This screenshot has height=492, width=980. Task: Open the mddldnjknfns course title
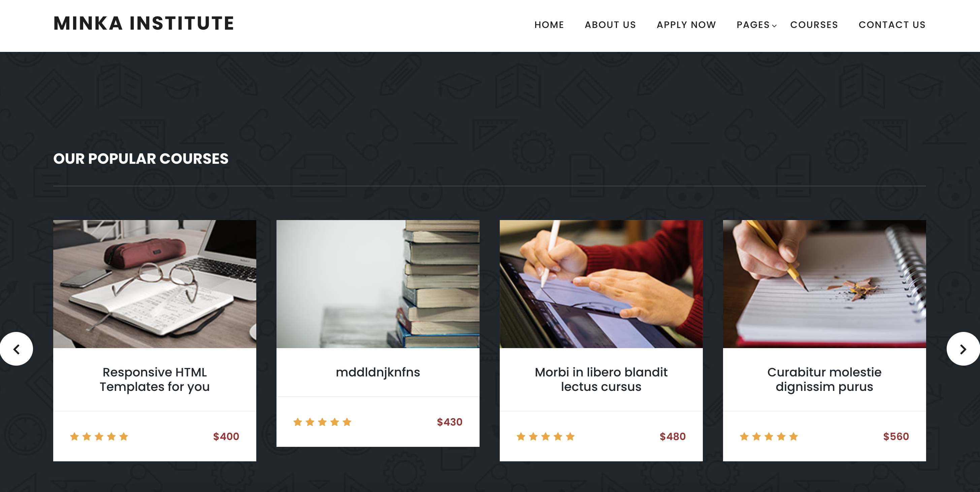(x=378, y=372)
